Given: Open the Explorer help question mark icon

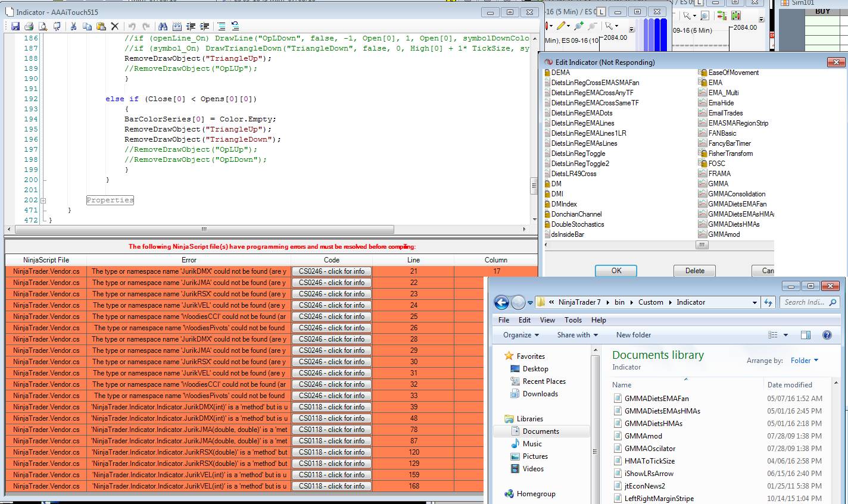Looking at the screenshot, I should (827, 335).
